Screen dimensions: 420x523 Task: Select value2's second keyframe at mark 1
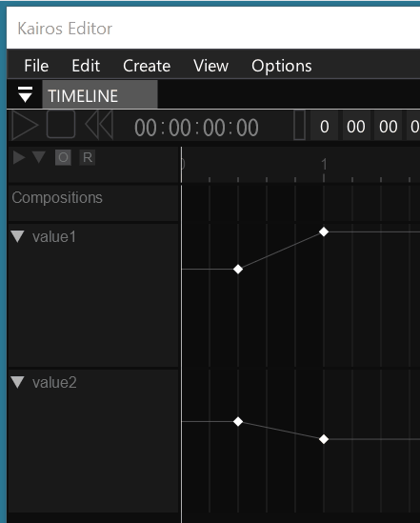point(324,439)
